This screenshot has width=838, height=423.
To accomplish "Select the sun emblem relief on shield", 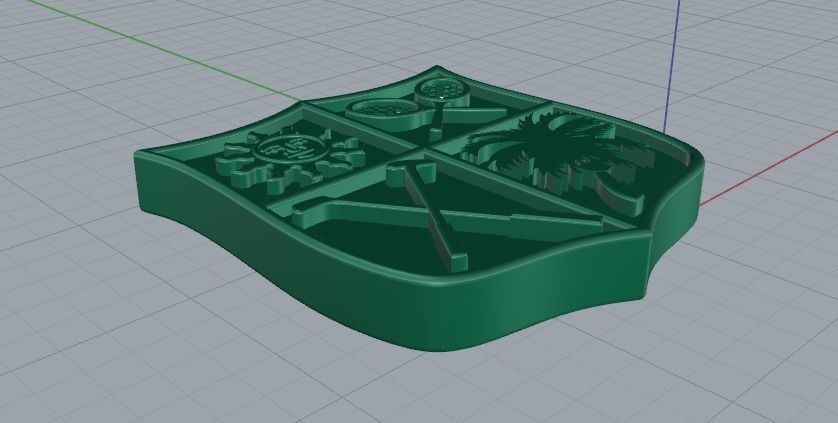I will (x=290, y=160).
